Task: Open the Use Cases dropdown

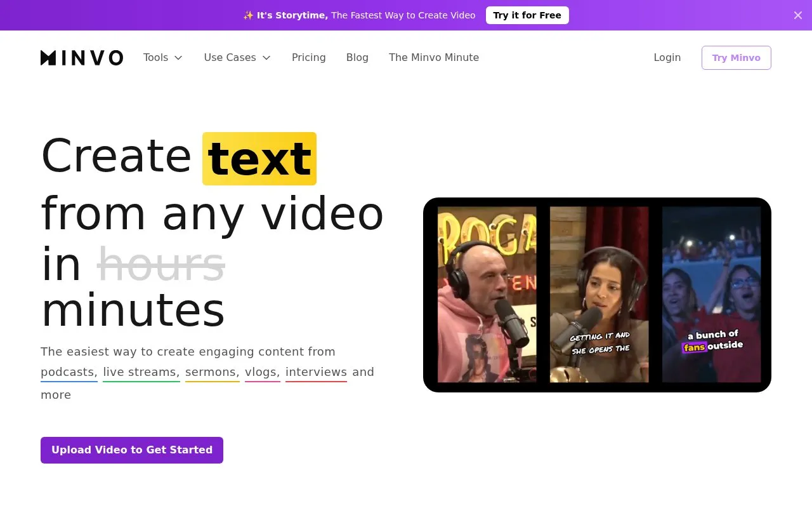Action: click(x=237, y=58)
